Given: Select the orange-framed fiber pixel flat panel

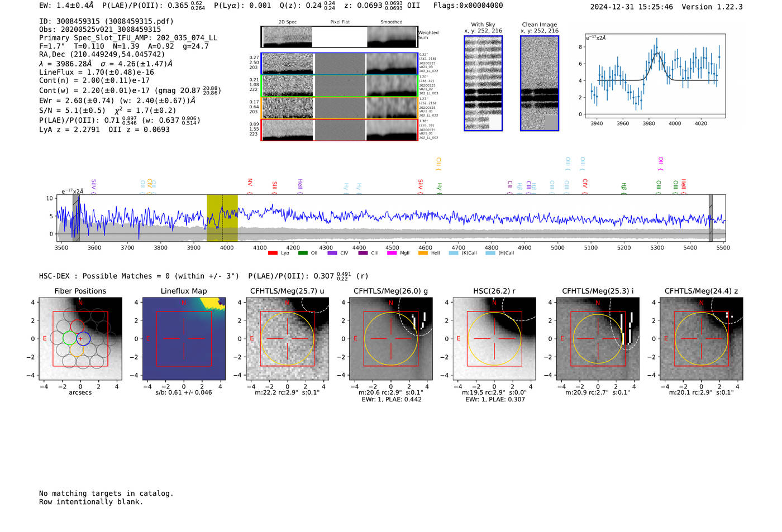Looking at the screenshot, I should pyautogui.click(x=340, y=108).
